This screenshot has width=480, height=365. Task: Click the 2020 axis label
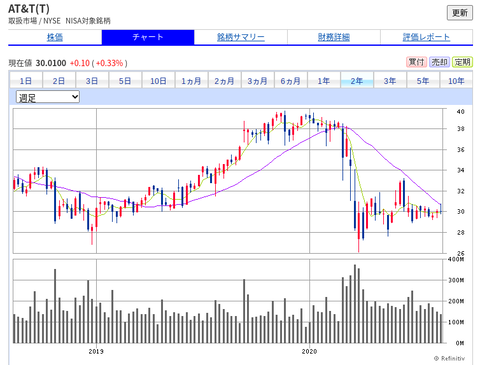pos(309,351)
